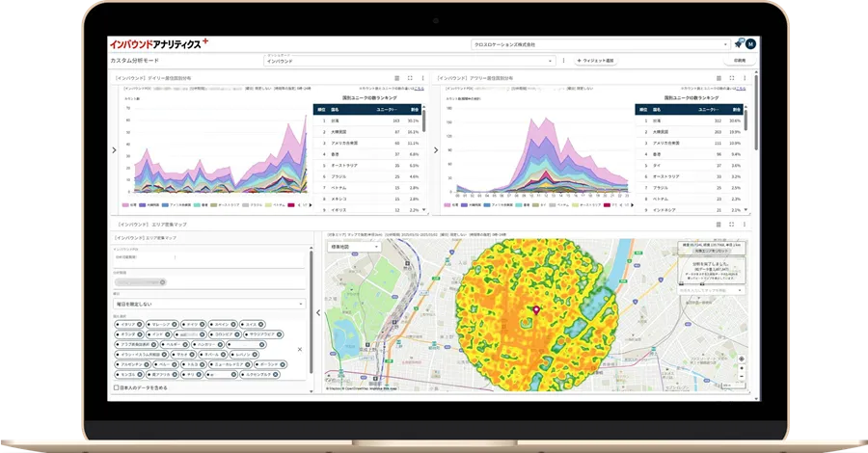Screen dimensions: 868x453
Task: Click the ウィジェット追加 button
Action: click(595, 61)
